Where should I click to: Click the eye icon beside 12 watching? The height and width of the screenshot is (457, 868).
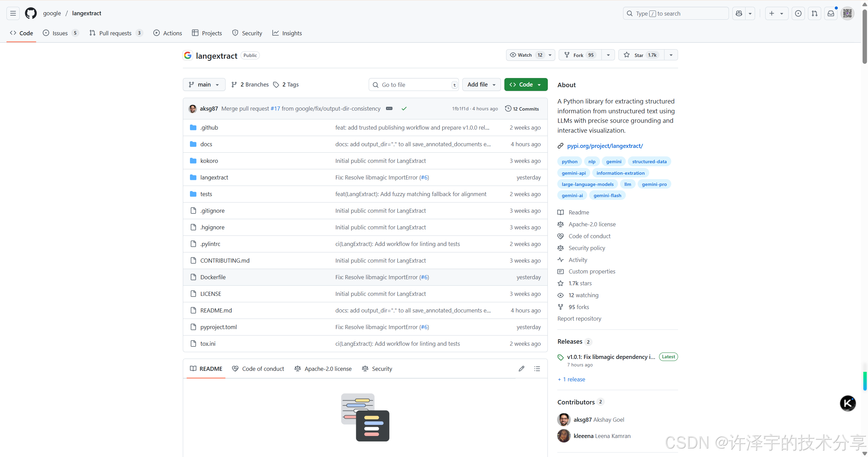pyautogui.click(x=561, y=295)
